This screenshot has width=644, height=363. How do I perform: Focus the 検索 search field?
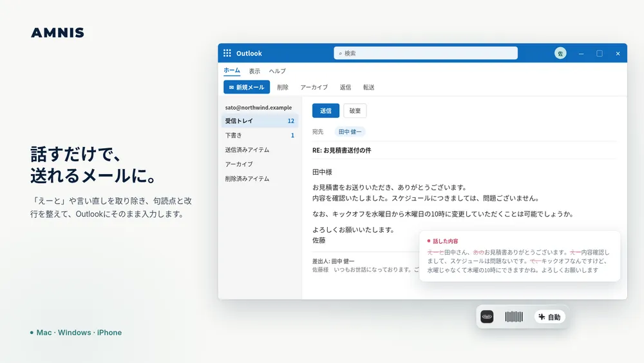[426, 53]
